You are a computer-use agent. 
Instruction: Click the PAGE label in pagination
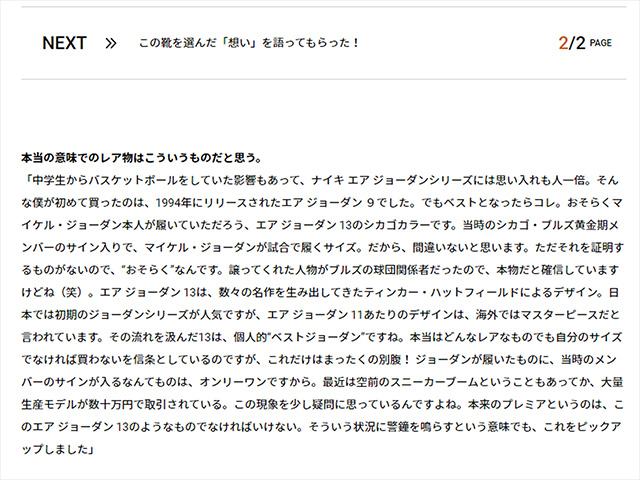[601, 43]
